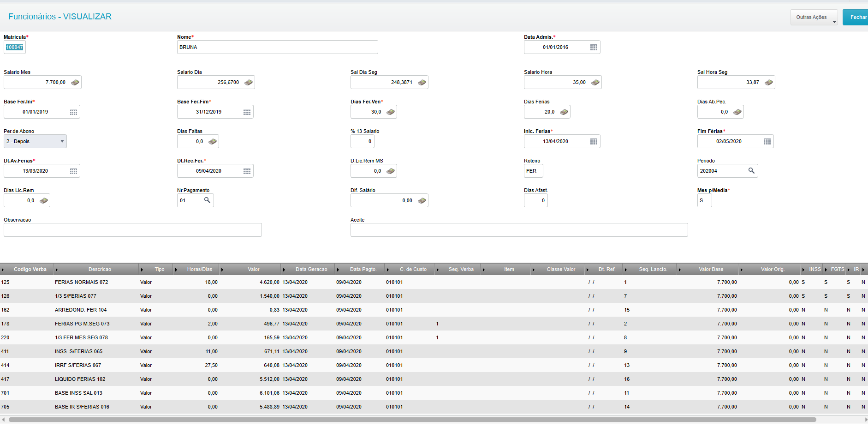Click the Periodo search magnifier
Viewport: 868px width, 427px height.
click(x=751, y=171)
